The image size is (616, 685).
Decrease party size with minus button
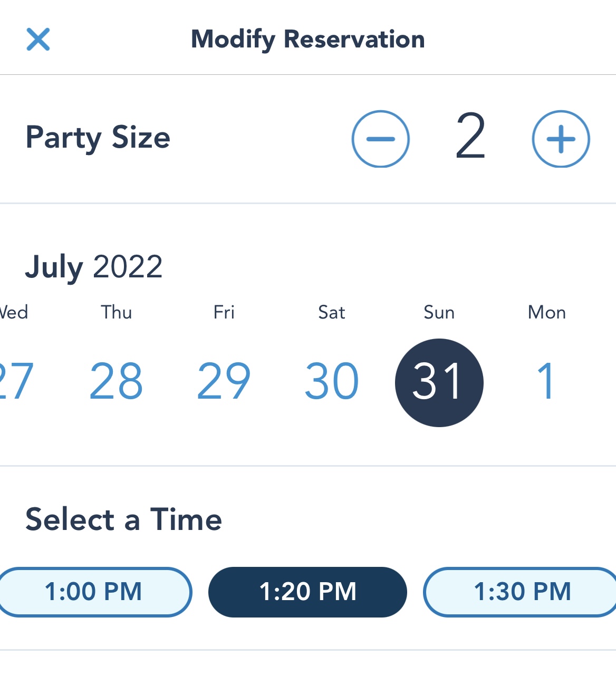pos(380,139)
